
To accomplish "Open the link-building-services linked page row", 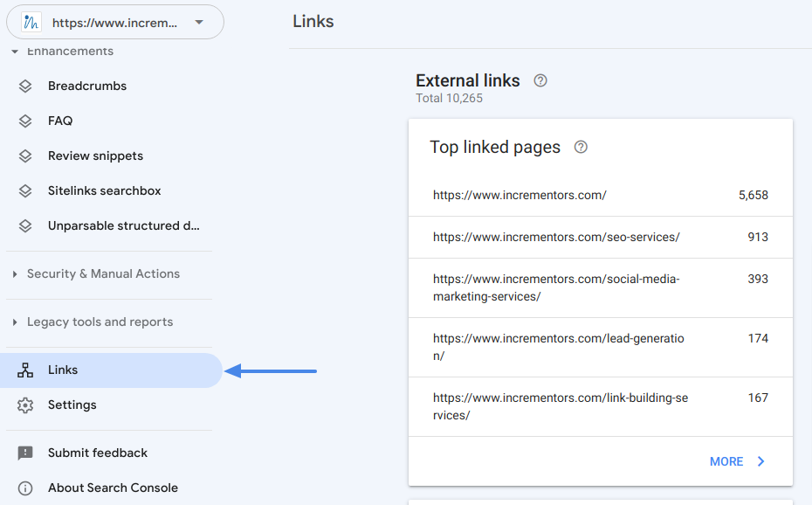I will [600, 406].
